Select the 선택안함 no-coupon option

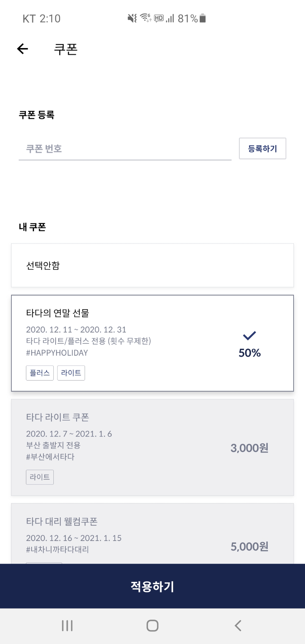(152, 265)
